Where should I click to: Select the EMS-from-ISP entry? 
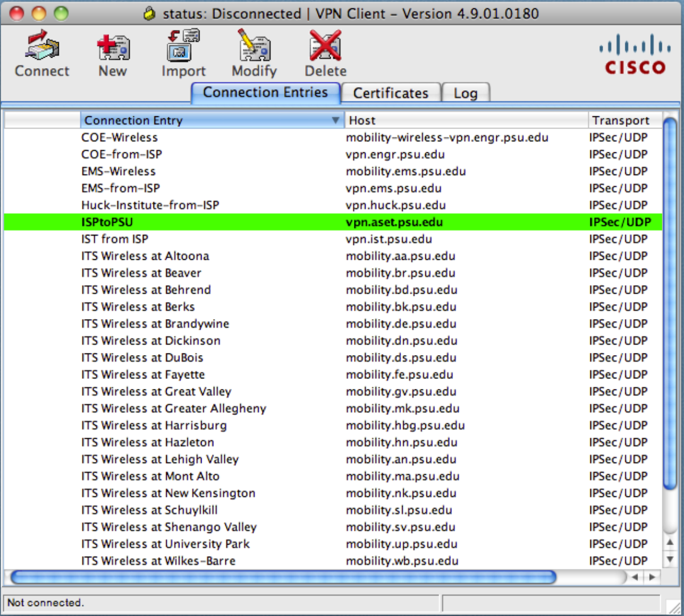point(333,188)
